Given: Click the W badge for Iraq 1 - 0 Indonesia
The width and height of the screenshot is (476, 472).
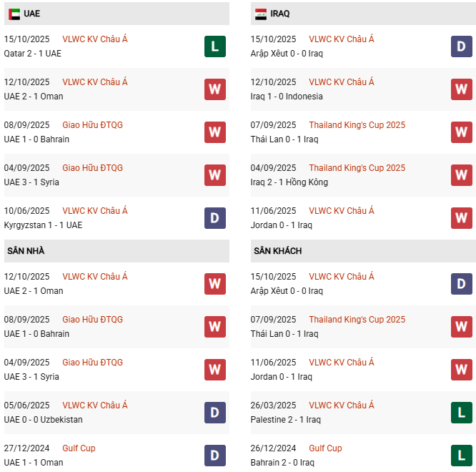Looking at the screenshot, I should (x=462, y=89).
